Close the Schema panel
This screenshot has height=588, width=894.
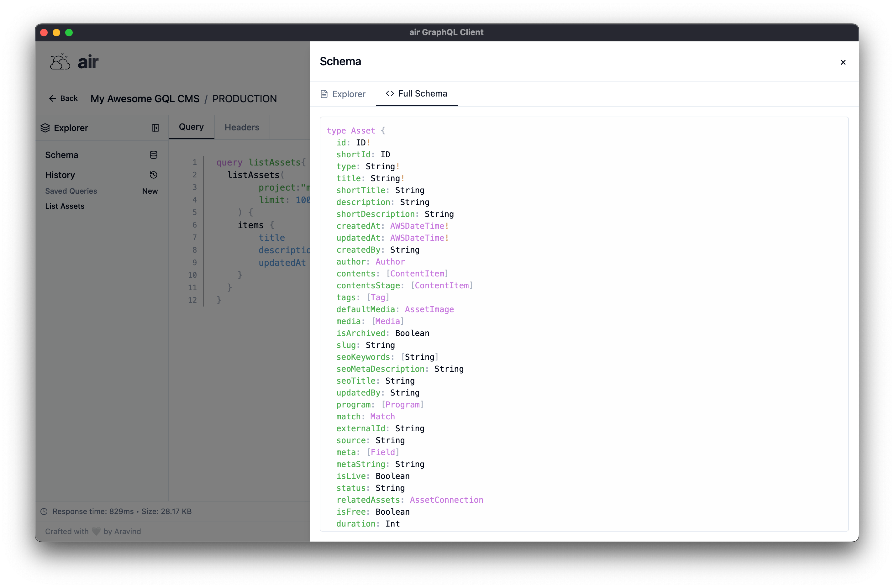(x=843, y=62)
